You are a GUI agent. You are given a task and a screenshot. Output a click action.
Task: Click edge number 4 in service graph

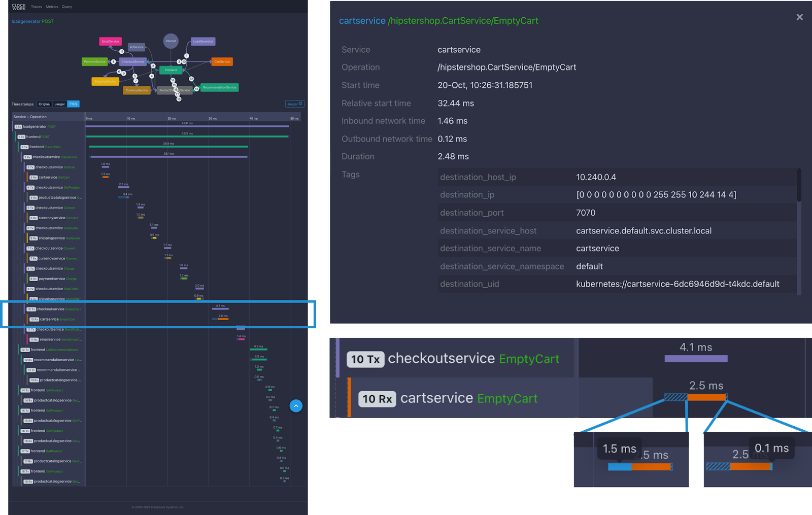click(152, 76)
